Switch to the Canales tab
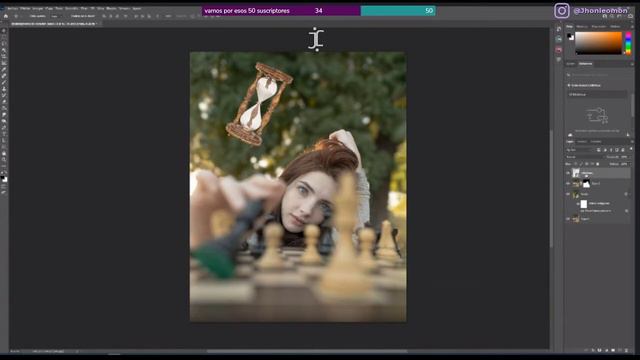The height and width of the screenshot is (360, 640). pos(582,142)
